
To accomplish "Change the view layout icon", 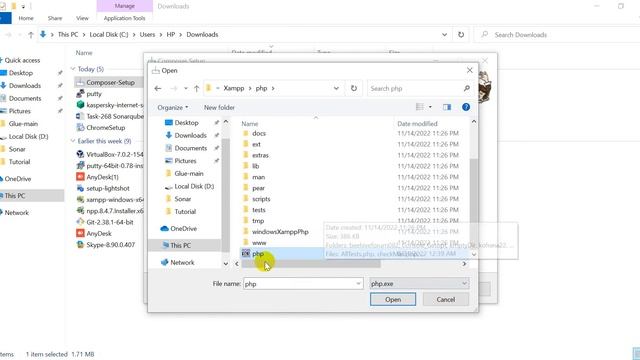I will (420, 107).
